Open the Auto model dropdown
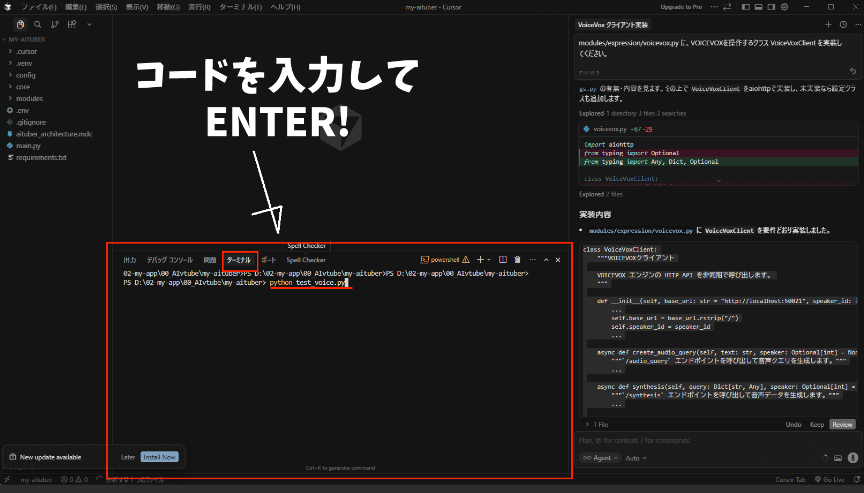The width and height of the screenshot is (864, 493). click(x=634, y=458)
